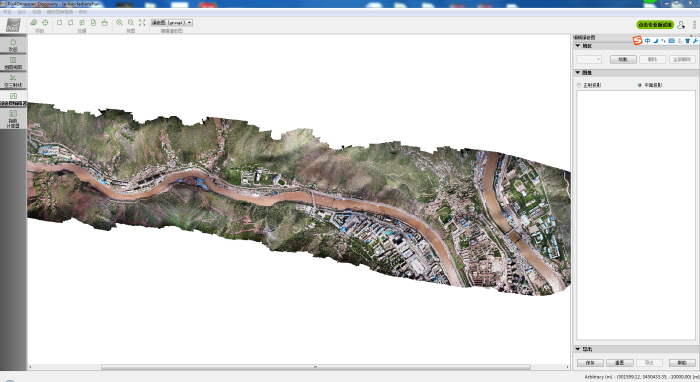
Task: Open the Index Calculator sidebar view
Action: (x=13, y=119)
